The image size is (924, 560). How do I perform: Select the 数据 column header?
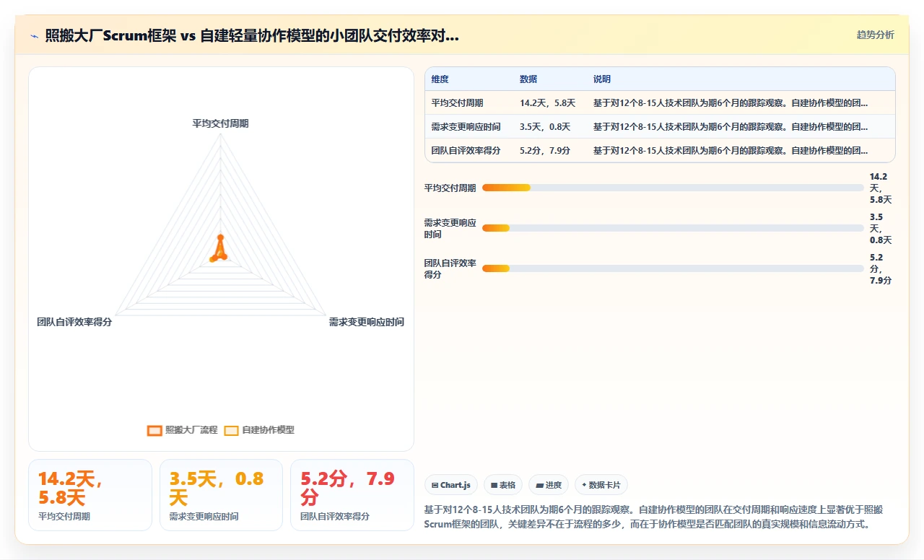tap(528, 79)
